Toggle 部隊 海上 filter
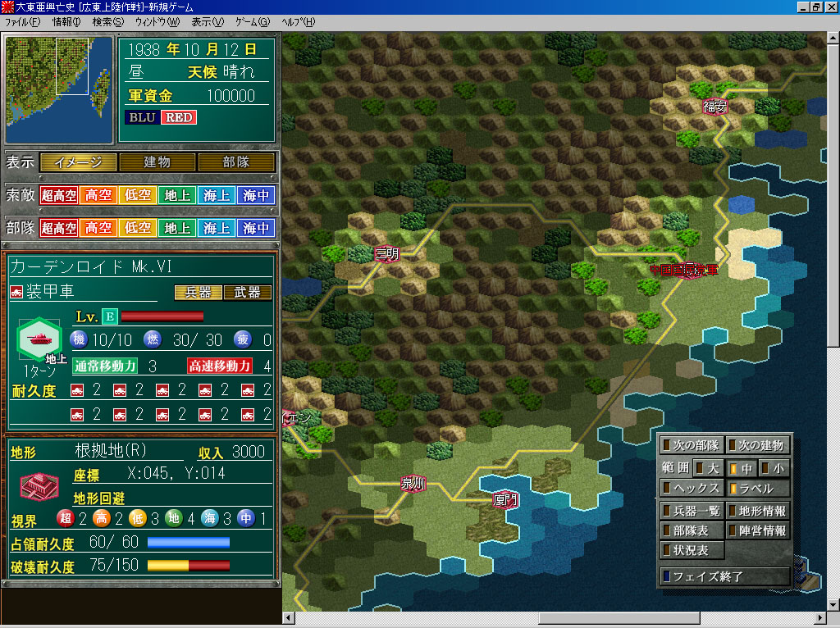Image resolution: width=840 pixels, height=628 pixels. coord(217,228)
